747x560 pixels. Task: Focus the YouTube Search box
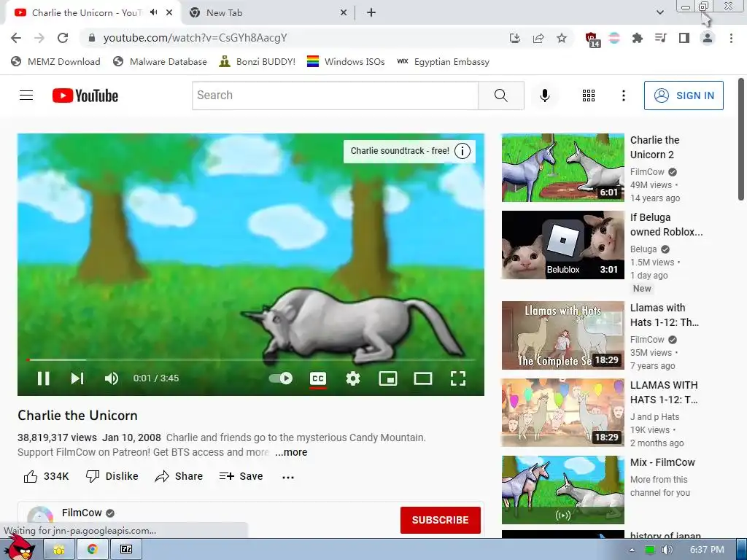point(335,96)
